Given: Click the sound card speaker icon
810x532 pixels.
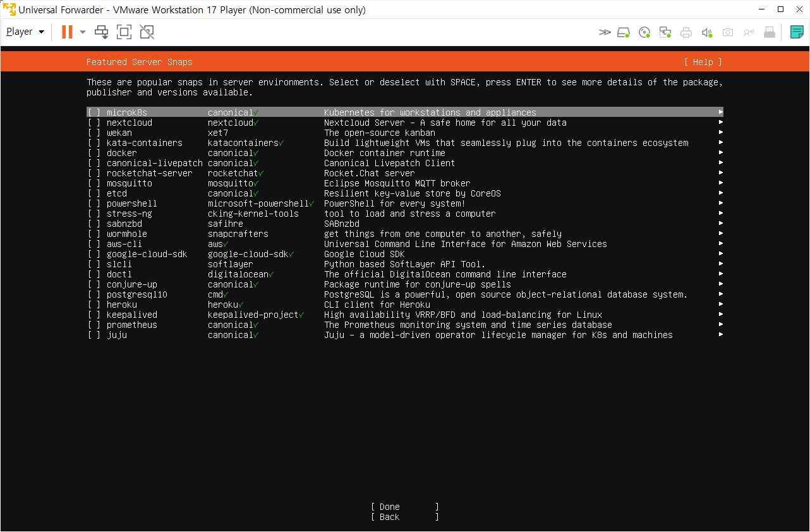Looking at the screenshot, I should click(x=707, y=32).
